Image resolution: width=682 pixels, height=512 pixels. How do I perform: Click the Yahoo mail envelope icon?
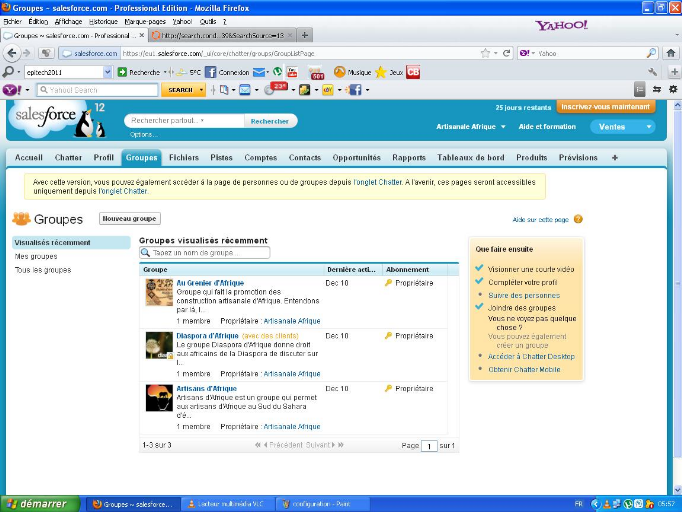point(245,90)
